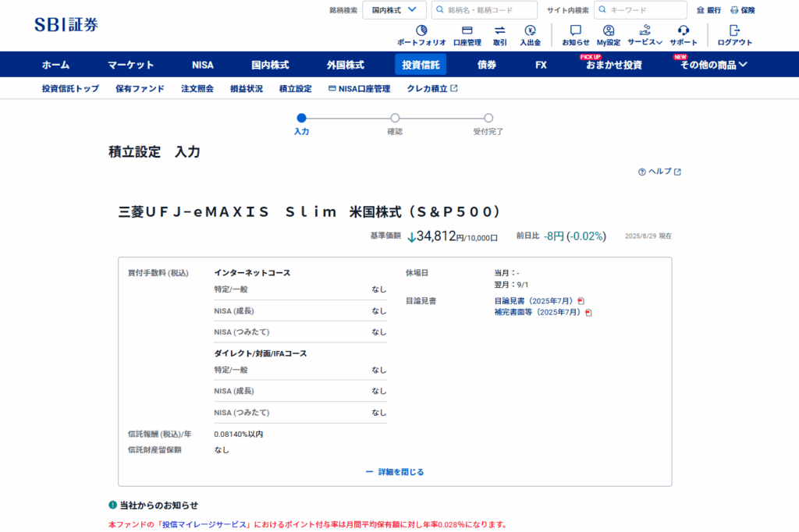799x532 pixels.
Task: Click the -8円 (-0.02%) change value
Action: tap(575, 236)
